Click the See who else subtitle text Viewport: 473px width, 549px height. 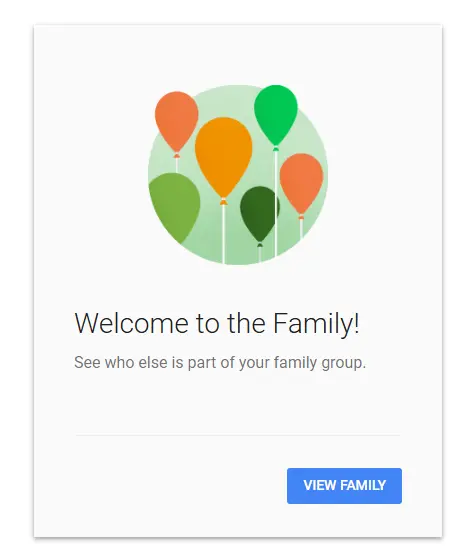(220, 362)
